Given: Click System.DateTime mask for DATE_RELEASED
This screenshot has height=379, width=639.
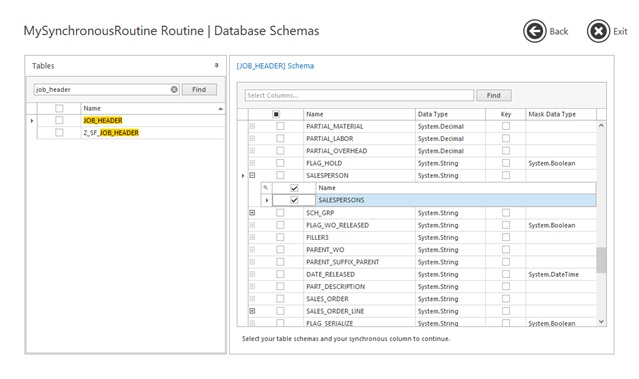Looking at the screenshot, I should point(553,274).
